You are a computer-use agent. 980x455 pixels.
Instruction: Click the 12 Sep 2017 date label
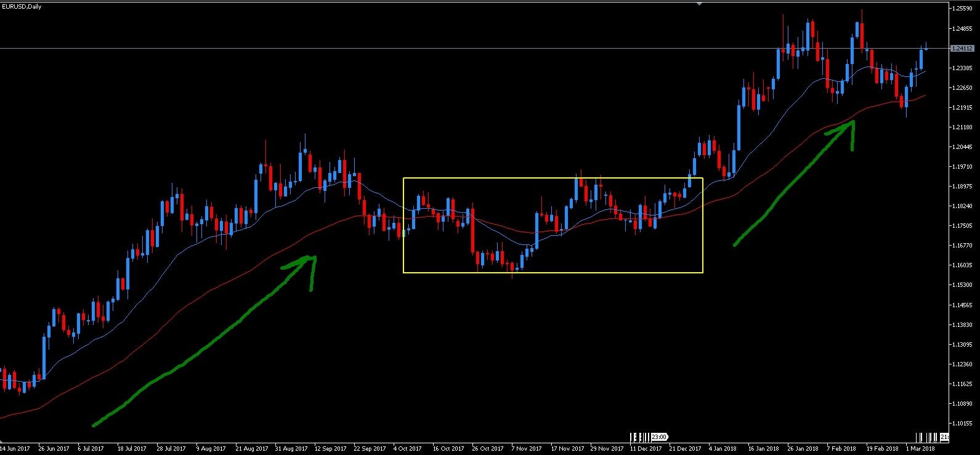(330, 448)
